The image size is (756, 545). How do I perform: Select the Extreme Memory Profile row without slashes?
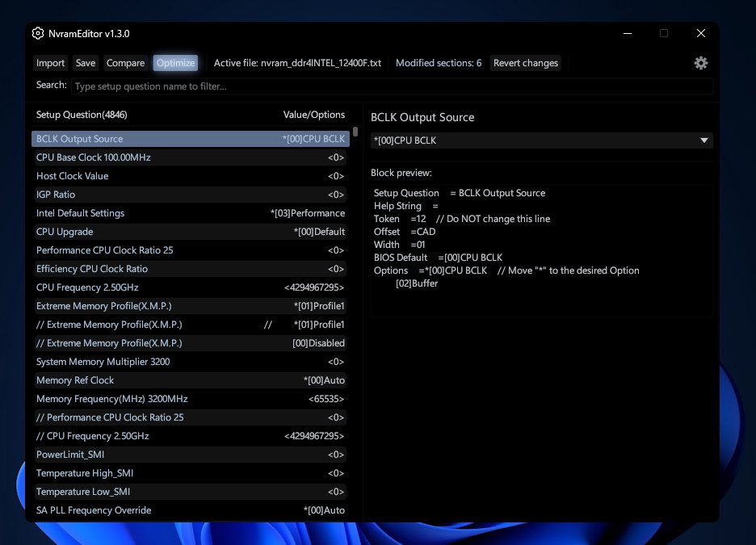point(191,306)
